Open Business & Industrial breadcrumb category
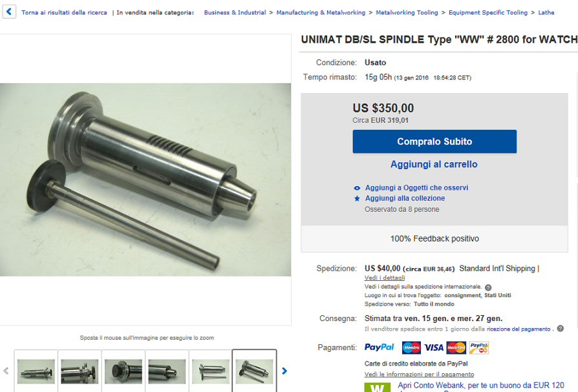578x392 pixels. (235, 12)
